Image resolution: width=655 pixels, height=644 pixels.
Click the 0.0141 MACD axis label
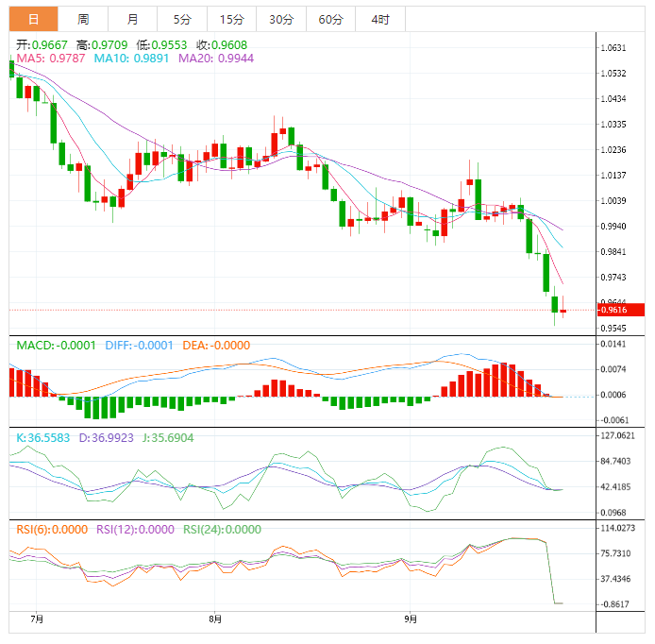click(x=613, y=344)
